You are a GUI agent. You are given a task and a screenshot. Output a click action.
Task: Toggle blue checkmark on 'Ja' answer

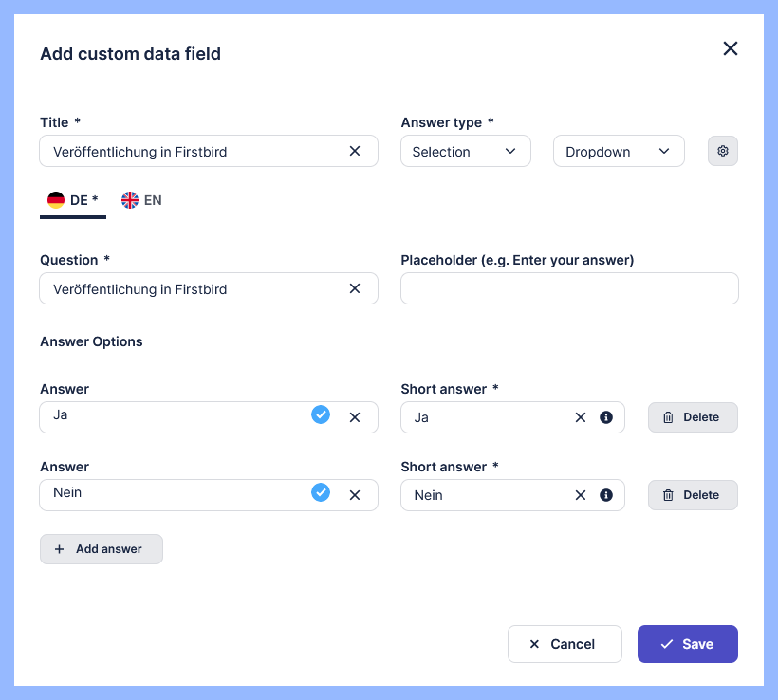321,414
